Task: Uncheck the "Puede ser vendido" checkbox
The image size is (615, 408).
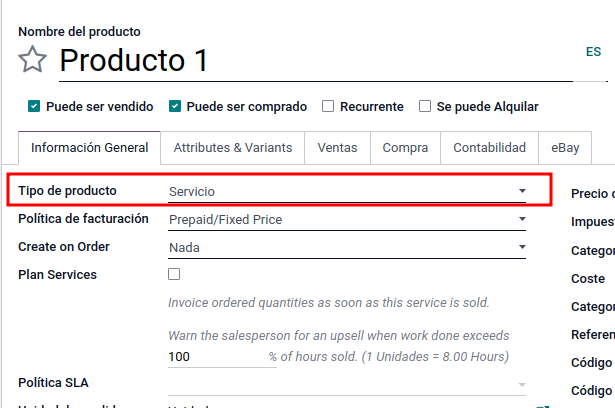Action: 34,106
